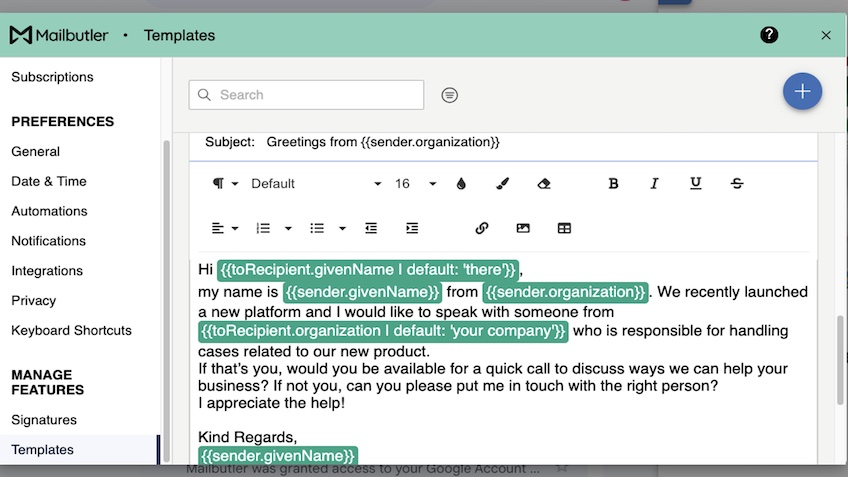
Task: Click the Subject line field
Action: click(x=503, y=142)
